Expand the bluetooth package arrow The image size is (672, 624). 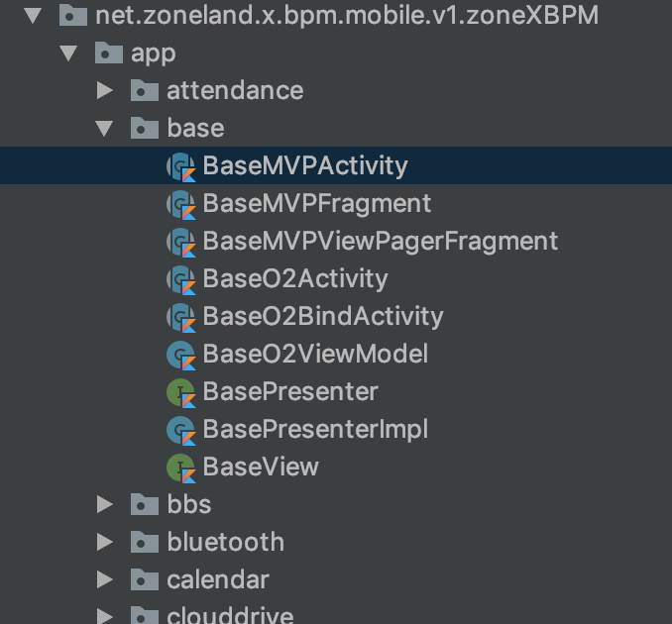105,542
